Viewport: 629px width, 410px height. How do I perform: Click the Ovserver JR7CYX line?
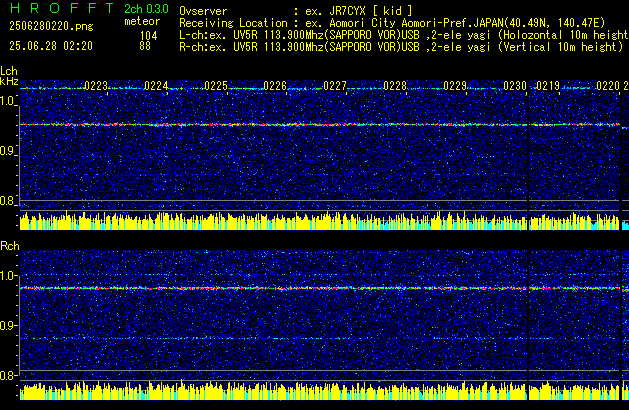(296, 11)
